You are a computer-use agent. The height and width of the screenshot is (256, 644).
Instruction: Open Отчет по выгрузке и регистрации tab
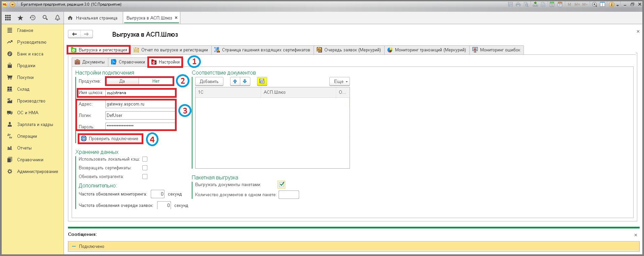point(171,50)
